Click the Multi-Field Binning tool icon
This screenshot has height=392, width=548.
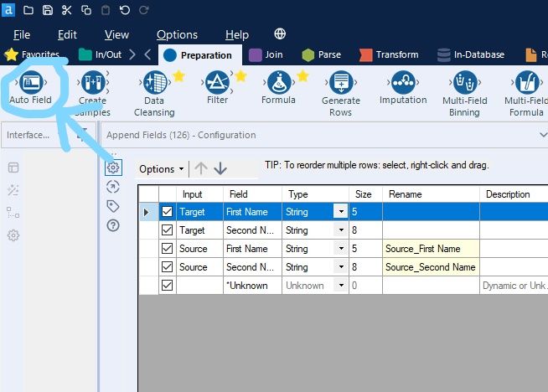pyautogui.click(x=464, y=83)
